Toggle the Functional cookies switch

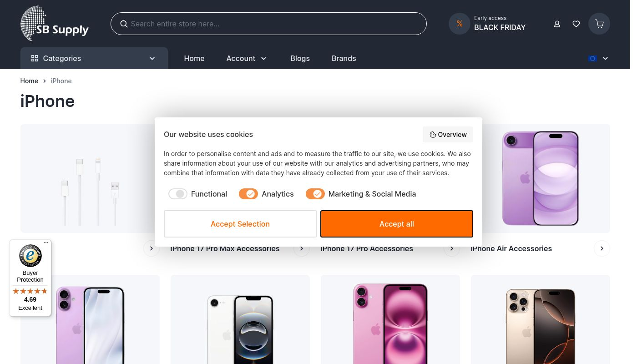click(178, 194)
